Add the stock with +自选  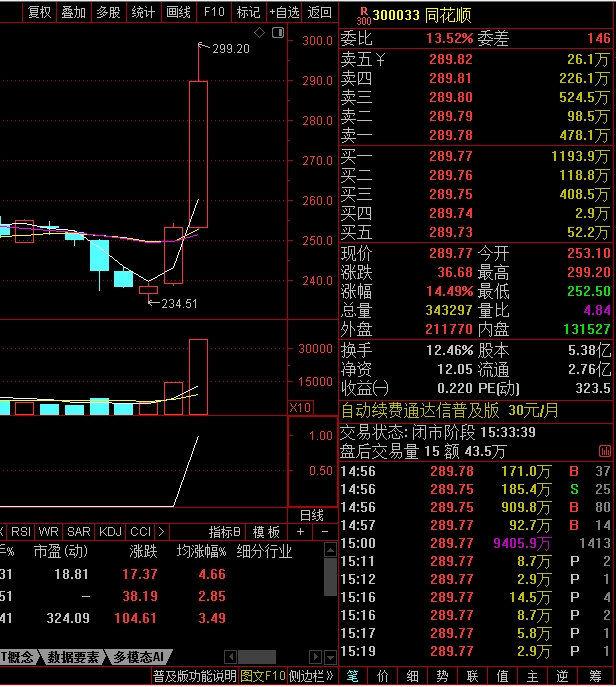click(x=284, y=12)
